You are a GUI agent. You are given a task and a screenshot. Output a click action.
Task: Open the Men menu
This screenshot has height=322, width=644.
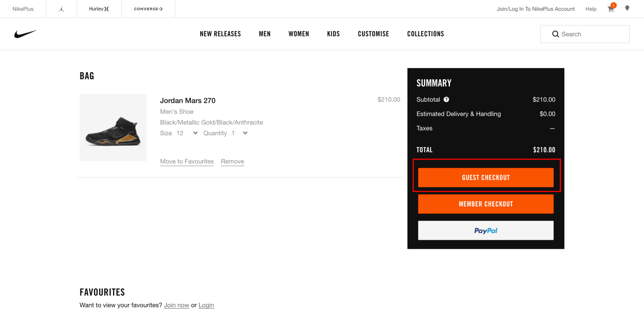pyautogui.click(x=265, y=34)
